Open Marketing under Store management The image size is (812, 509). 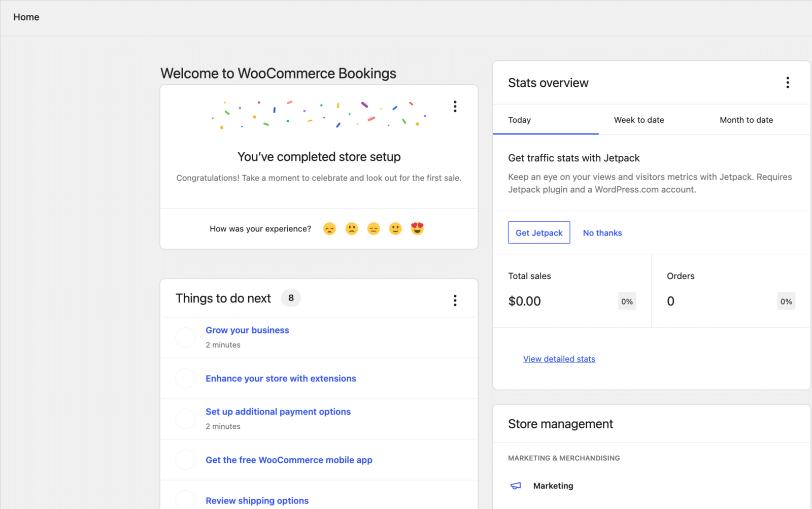click(x=553, y=486)
